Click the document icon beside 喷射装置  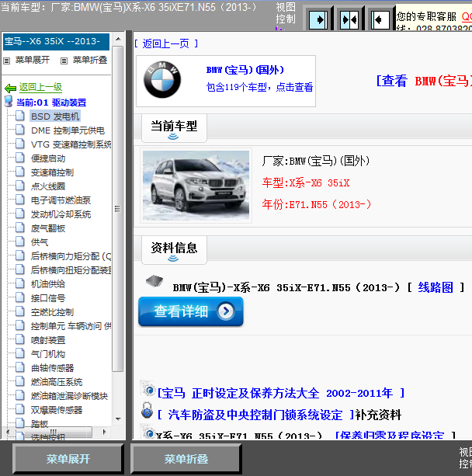click(x=19, y=339)
